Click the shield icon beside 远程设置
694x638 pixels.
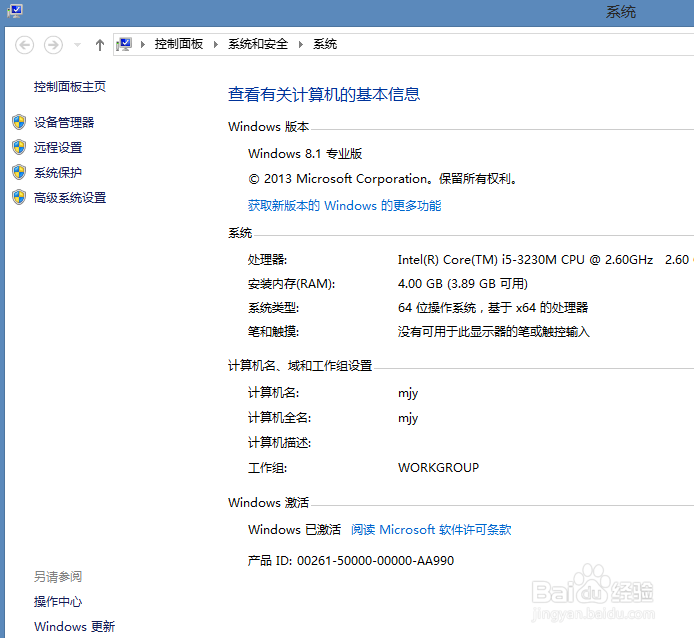(x=19, y=147)
